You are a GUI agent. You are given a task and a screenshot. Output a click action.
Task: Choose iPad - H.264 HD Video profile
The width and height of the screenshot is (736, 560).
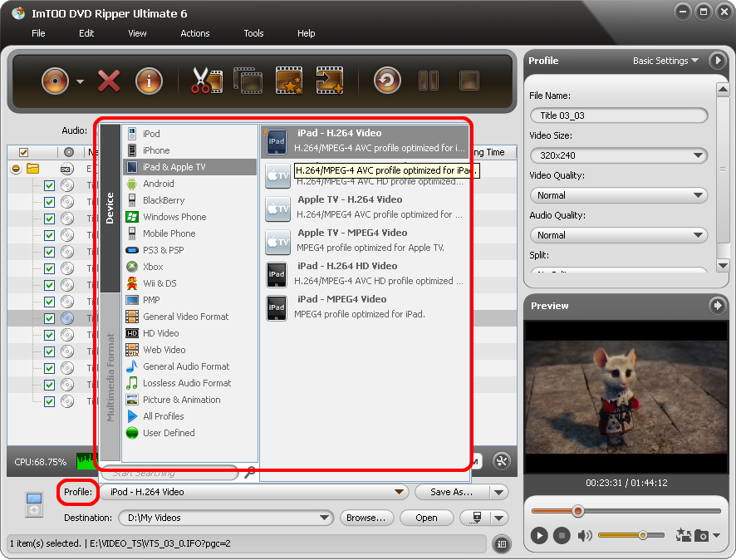pos(366,273)
